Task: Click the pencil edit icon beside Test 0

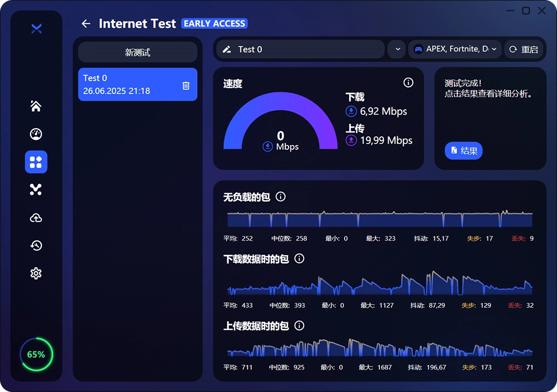Action: coord(227,50)
